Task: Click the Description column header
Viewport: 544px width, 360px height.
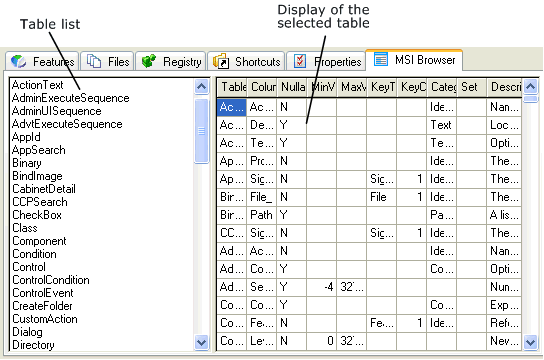Action: click(x=504, y=87)
